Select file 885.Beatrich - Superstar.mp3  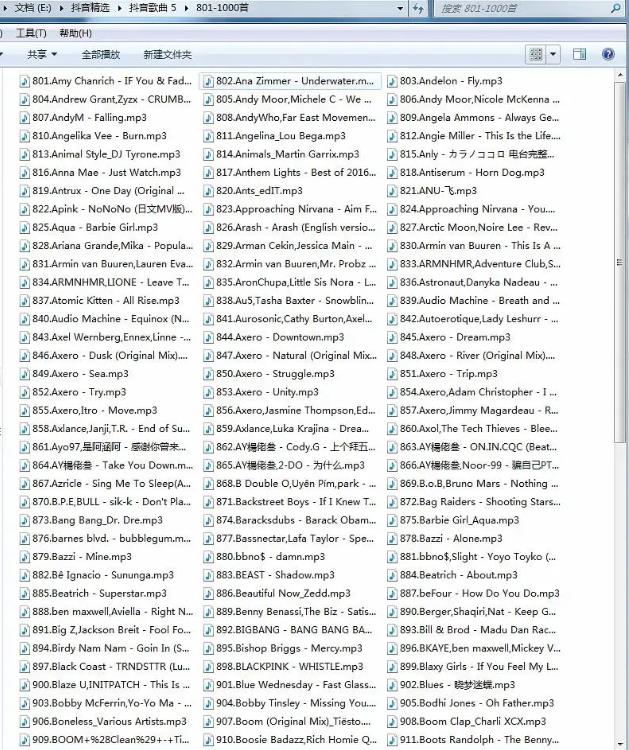[x=94, y=594]
